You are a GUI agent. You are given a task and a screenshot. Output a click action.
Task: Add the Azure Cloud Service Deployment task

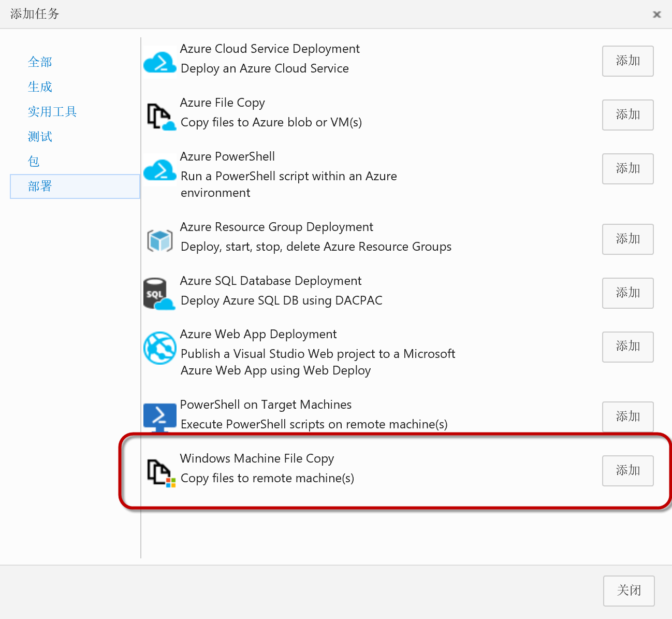tap(627, 61)
